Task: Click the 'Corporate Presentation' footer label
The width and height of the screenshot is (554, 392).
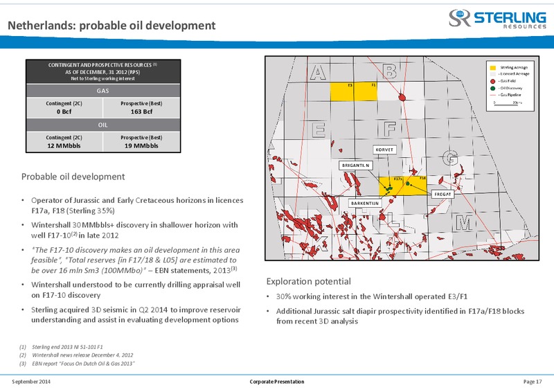Action: click(x=277, y=382)
